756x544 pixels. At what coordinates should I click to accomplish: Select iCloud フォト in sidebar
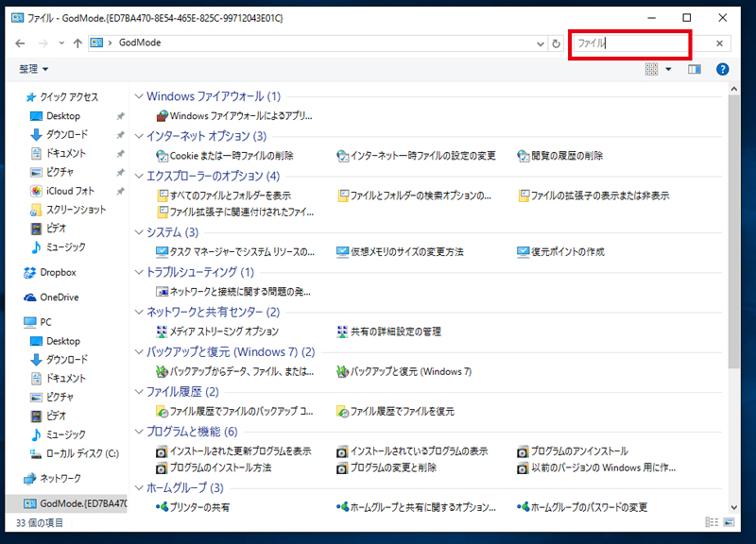pyautogui.click(x=62, y=192)
